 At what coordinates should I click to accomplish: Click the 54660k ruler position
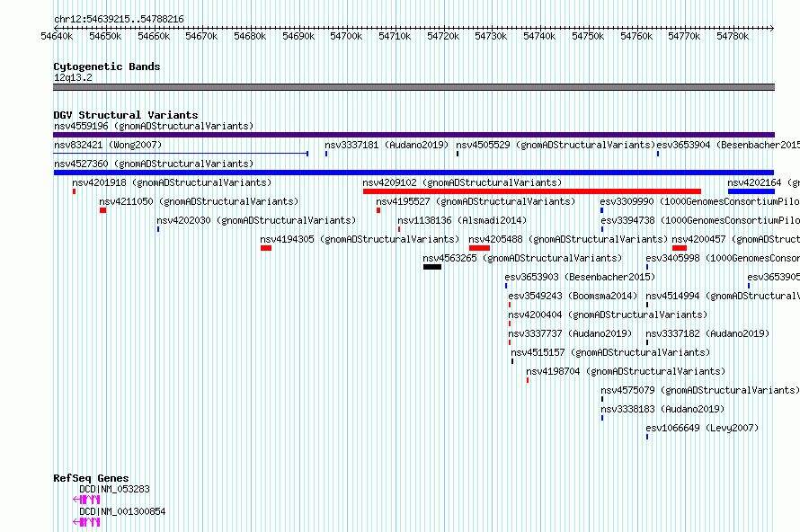(154, 36)
